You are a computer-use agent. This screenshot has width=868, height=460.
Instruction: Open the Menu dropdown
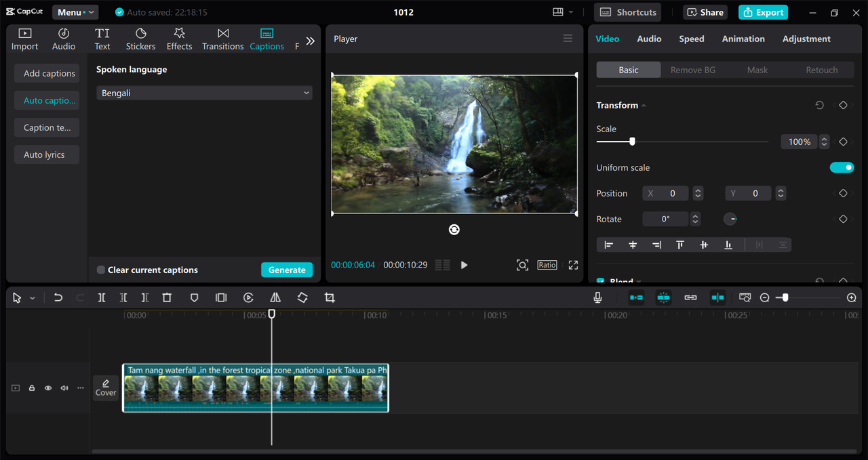[75, 12]
